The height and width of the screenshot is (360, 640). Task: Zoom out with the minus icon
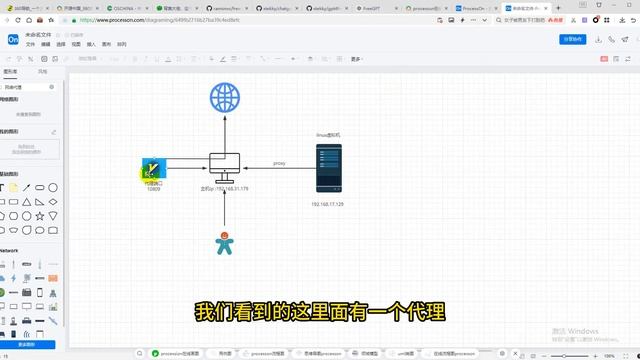(544, 356)
